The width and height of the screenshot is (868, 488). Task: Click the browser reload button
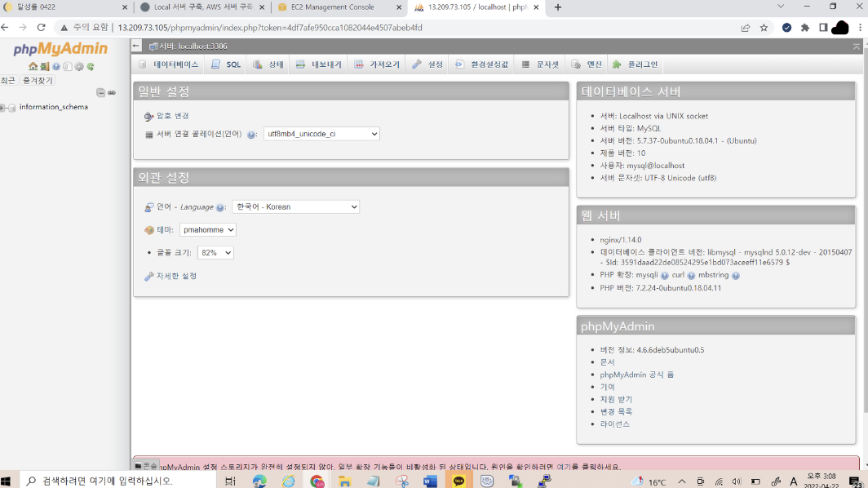[41, 27]
